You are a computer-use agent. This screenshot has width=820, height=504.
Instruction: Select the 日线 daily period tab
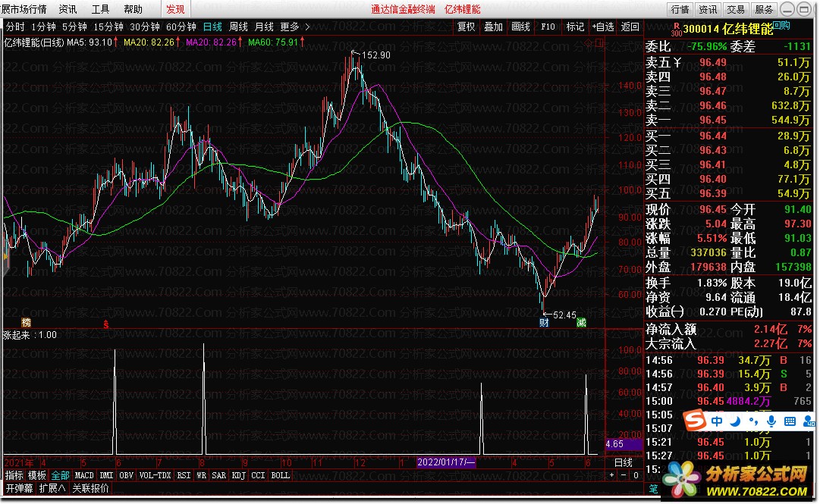pos(212,27)
